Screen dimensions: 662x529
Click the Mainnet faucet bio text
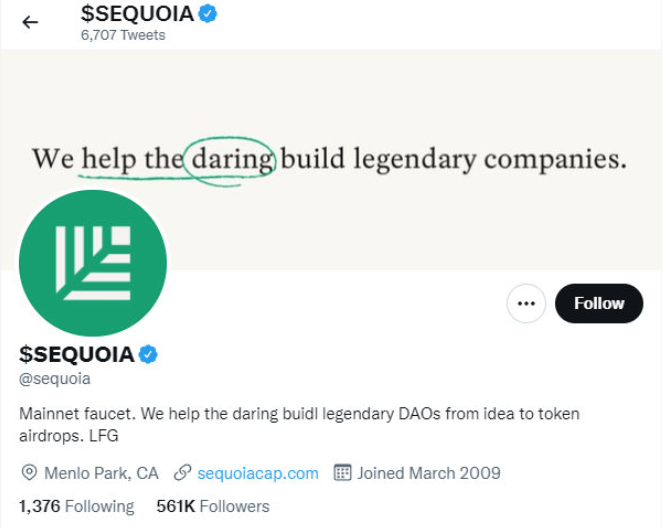[299, 424]
